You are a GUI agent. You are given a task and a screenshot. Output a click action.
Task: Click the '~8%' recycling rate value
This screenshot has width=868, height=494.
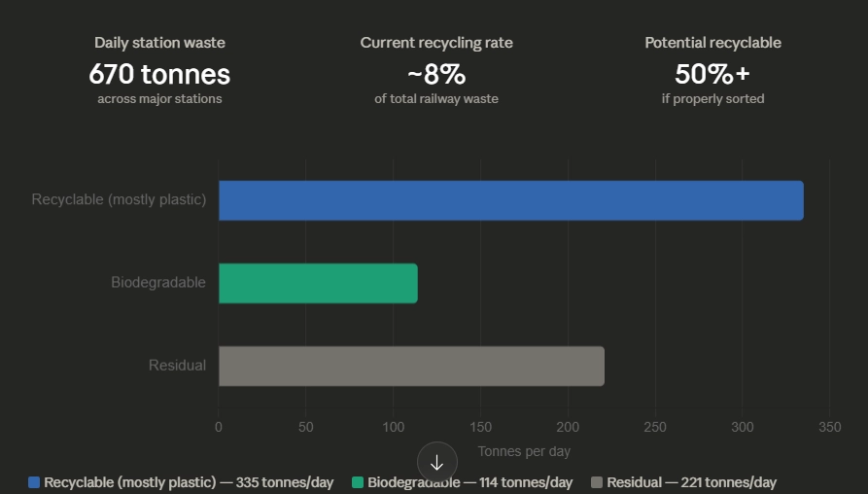pyautogui.click(x=436, y=73)
